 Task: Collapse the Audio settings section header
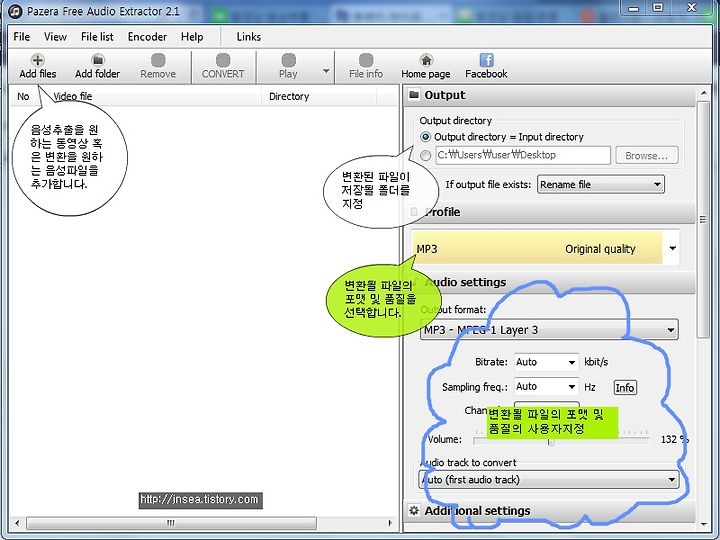(551, 282)
